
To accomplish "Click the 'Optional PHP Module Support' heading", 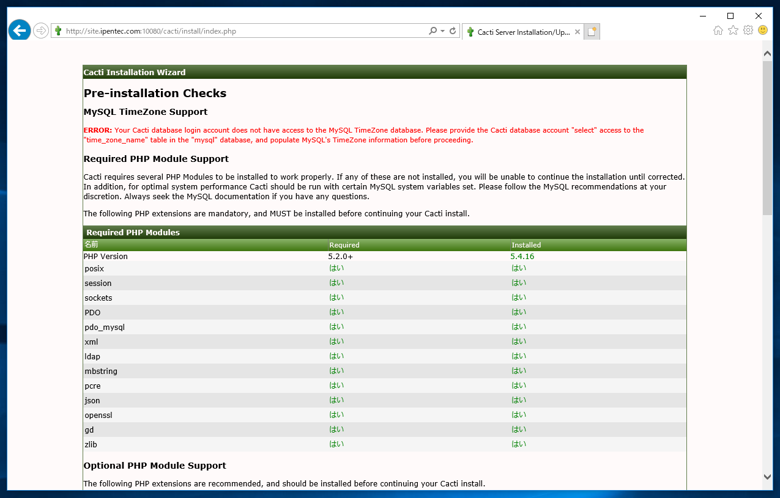I will tap(155, 466).
